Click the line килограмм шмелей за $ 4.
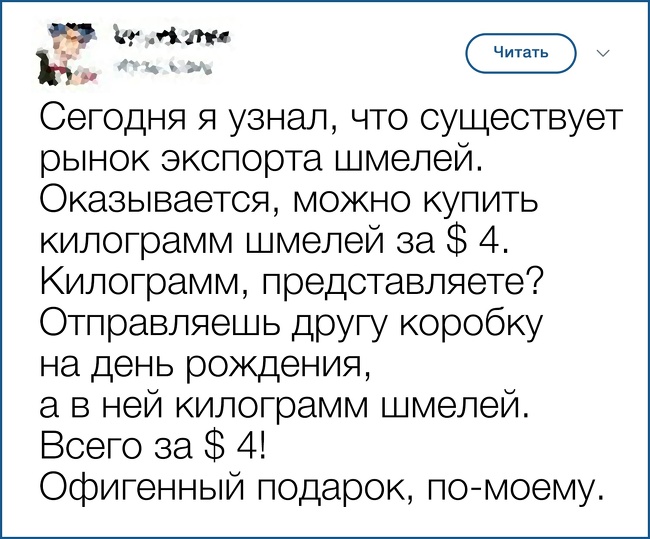 (274, 243)
